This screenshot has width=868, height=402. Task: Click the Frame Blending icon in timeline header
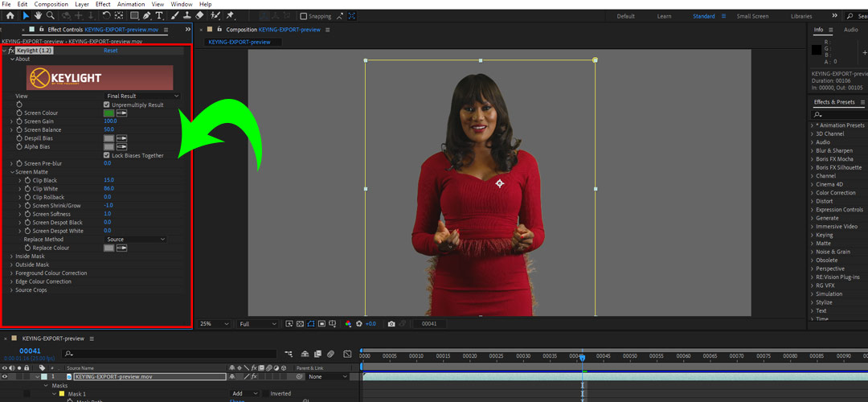coord(317,353)
